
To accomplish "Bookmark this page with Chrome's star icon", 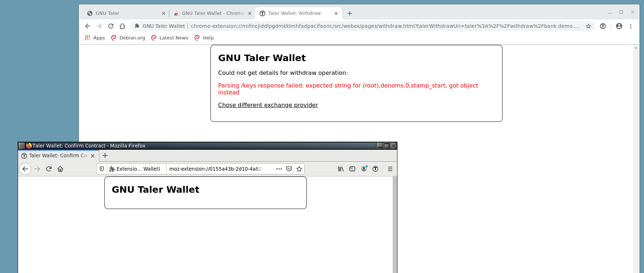I will pyautogui.click(x=588, y=26).
